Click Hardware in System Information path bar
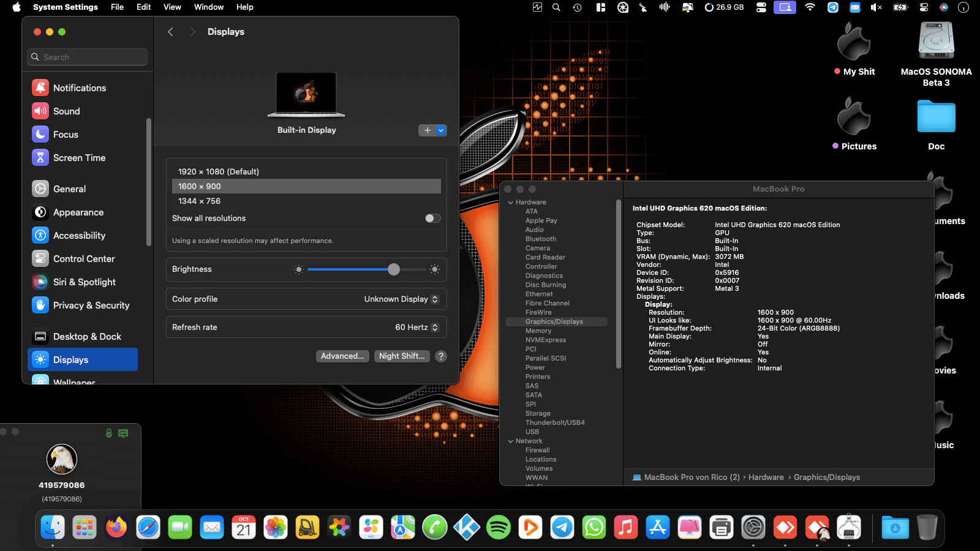The height and width of the screenshot is (551, 980). click(x=766, y=478)
